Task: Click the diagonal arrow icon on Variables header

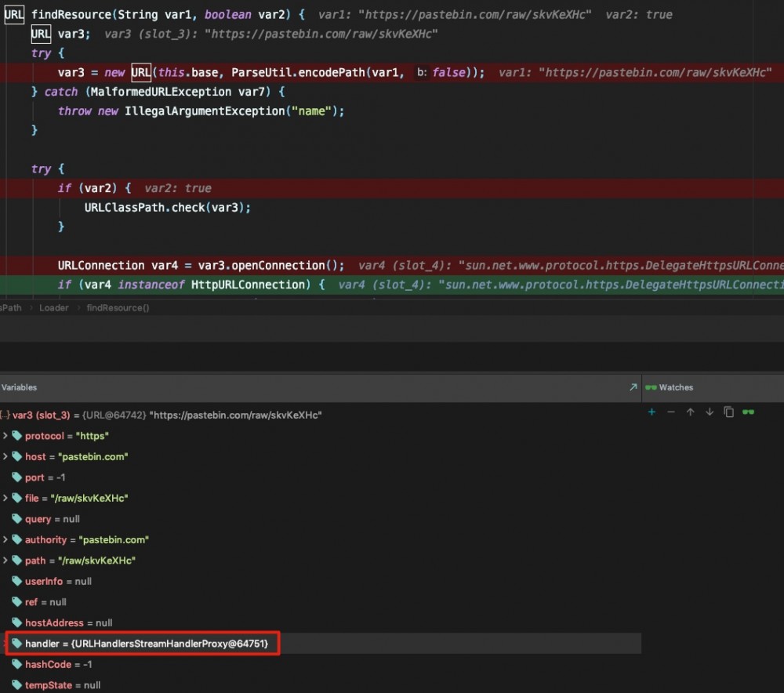Action: [633, 386]
